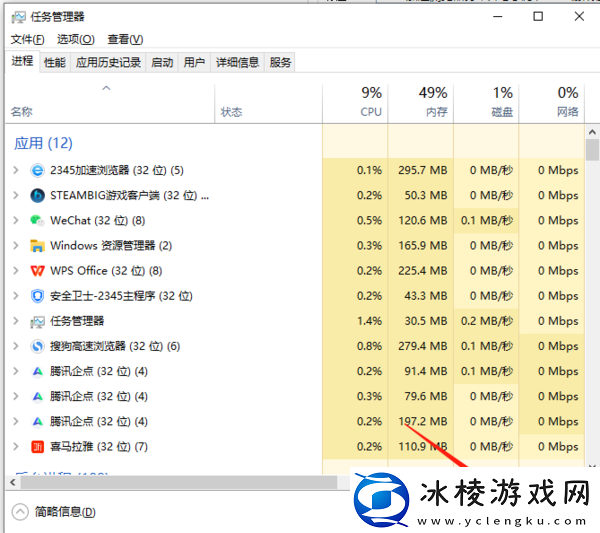Sort by the 网络 column header
600x533 pixels.
point(552,104)
